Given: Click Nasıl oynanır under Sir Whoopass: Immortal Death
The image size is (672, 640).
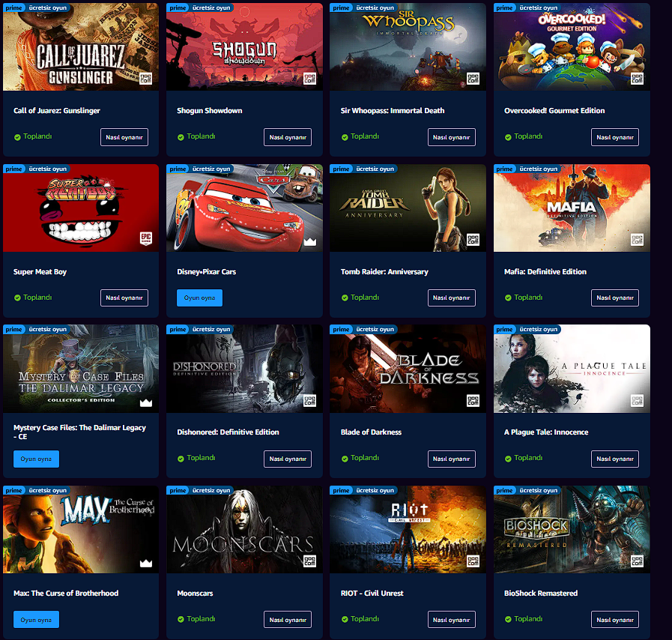Looking at the screenshot, I should click(451, 137).
